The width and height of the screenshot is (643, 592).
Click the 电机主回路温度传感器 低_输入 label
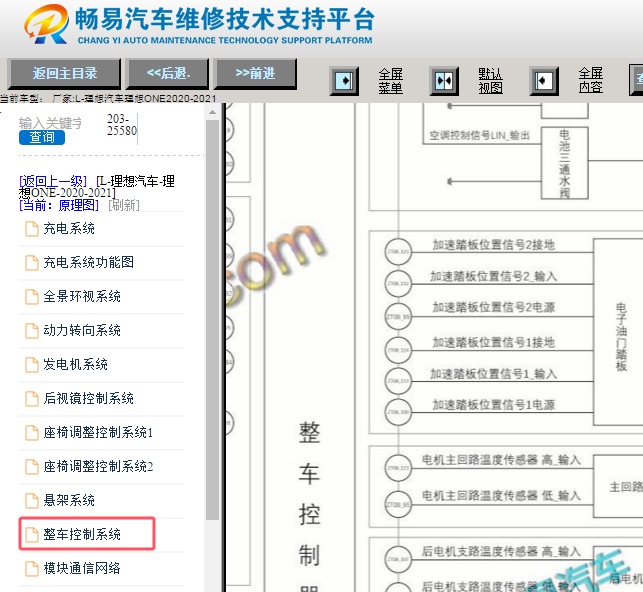[501, 496]
